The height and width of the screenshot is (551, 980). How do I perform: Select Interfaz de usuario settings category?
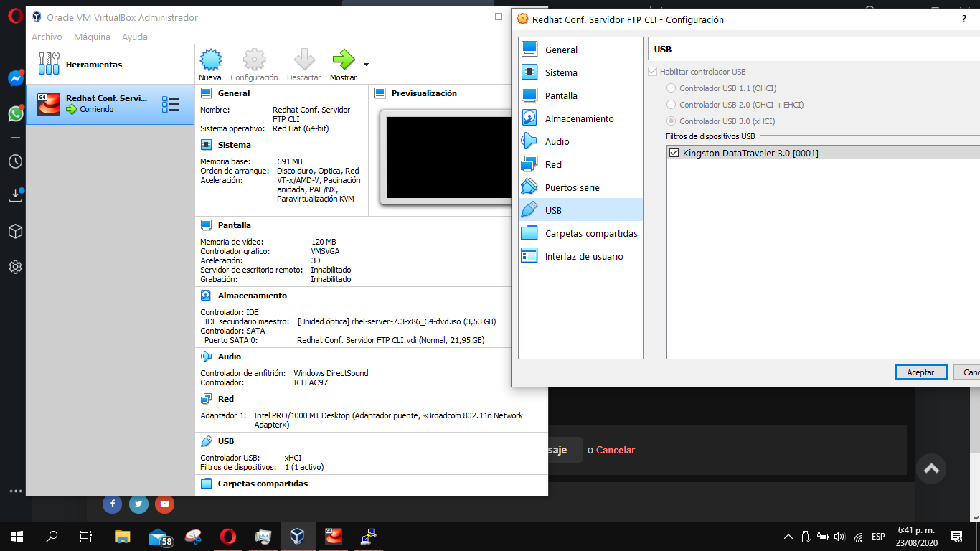[x=580, y=256]
